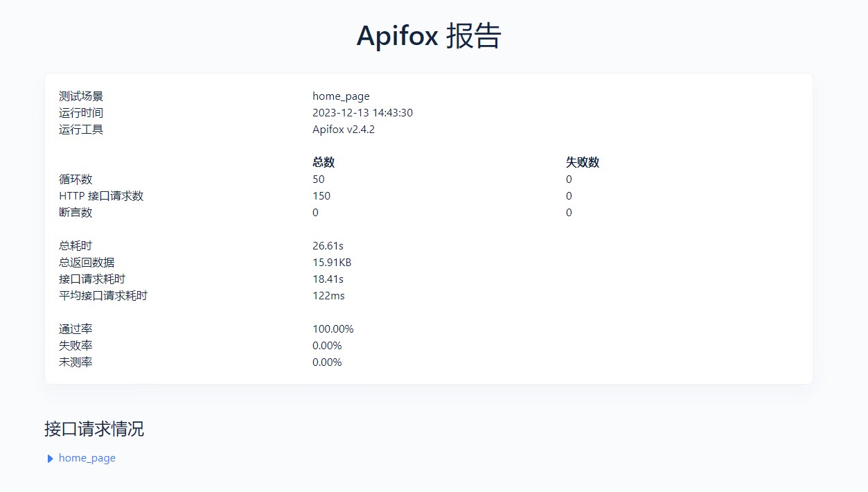
Task: Open the home_page request details link
Action: (87, 458)
